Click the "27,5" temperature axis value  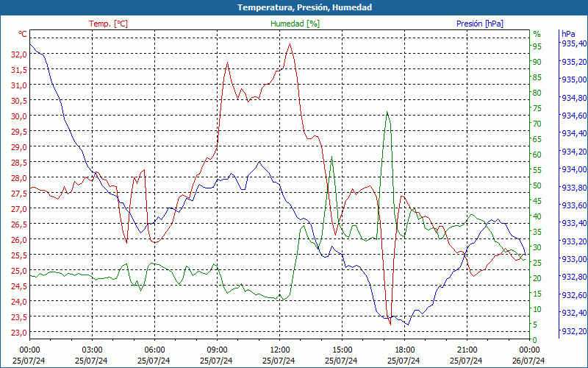(19, 194)
